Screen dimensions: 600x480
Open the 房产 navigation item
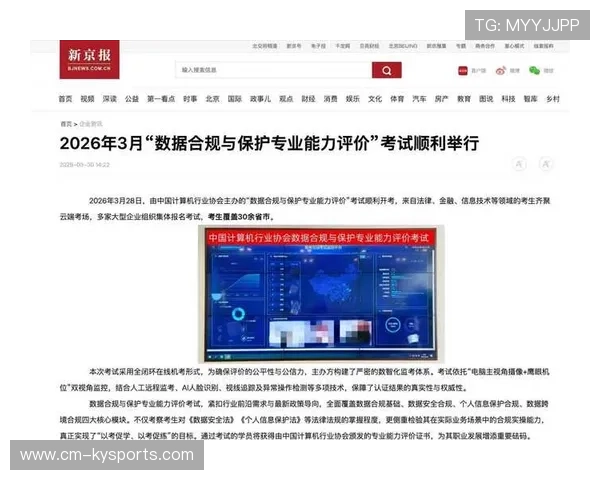click(442, 99)
